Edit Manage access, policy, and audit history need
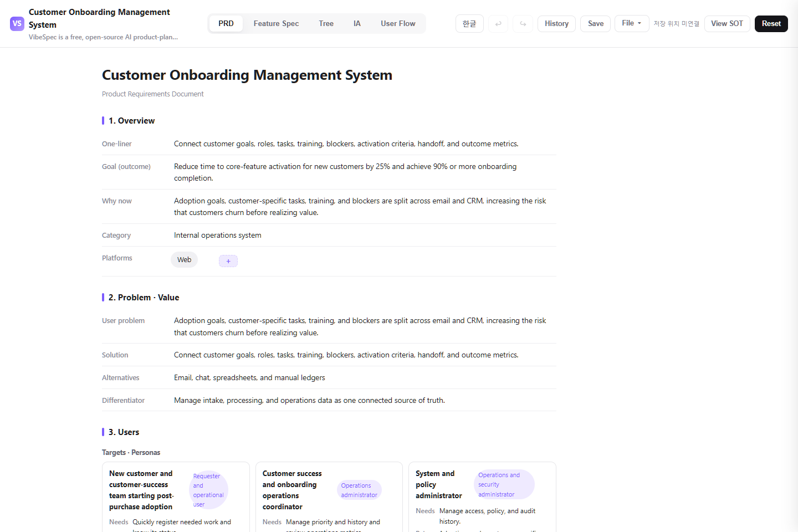 pos(487,516)
